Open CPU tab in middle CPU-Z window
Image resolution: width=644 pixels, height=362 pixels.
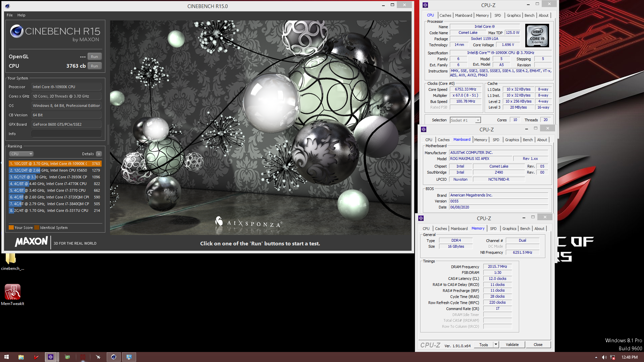[x=429, y=140]
